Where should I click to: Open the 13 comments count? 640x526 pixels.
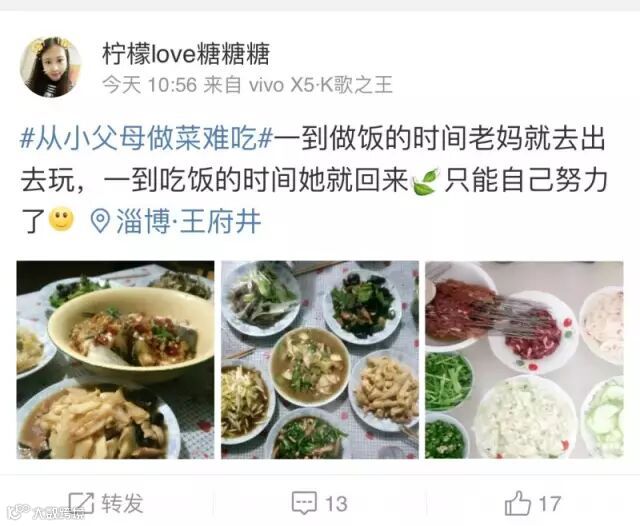336,504
